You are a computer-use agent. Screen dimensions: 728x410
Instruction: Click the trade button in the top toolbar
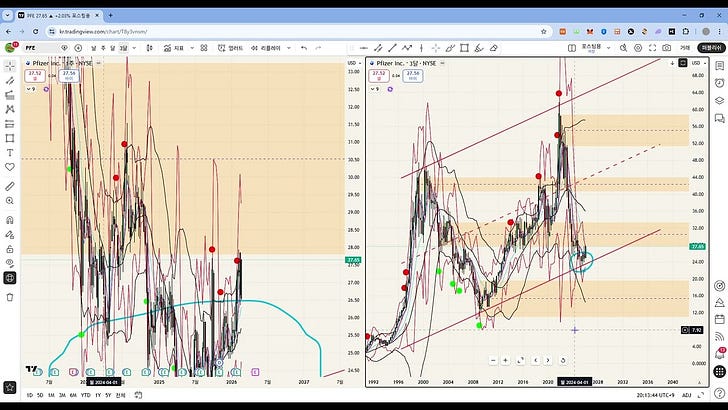click(x=685, y=48)
